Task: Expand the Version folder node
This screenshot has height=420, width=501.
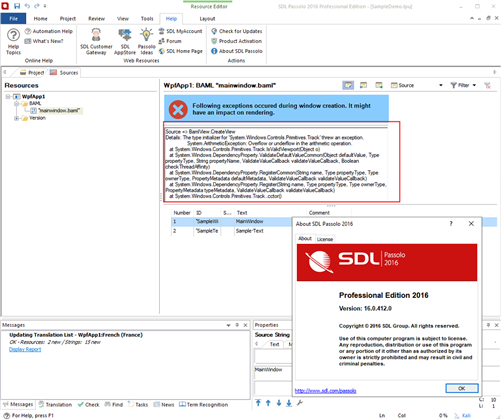Action: click(16, 118)
